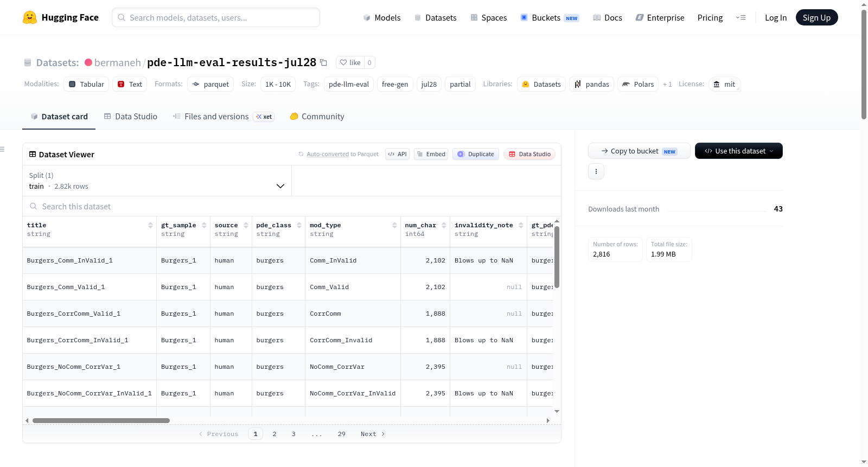Go to Datasets in the navigation
The image size is (868, 467).
point(435,17)
